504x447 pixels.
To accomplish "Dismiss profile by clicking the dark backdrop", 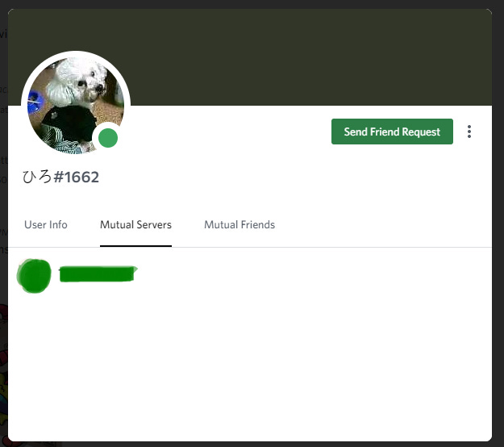I will coord(498,225).
